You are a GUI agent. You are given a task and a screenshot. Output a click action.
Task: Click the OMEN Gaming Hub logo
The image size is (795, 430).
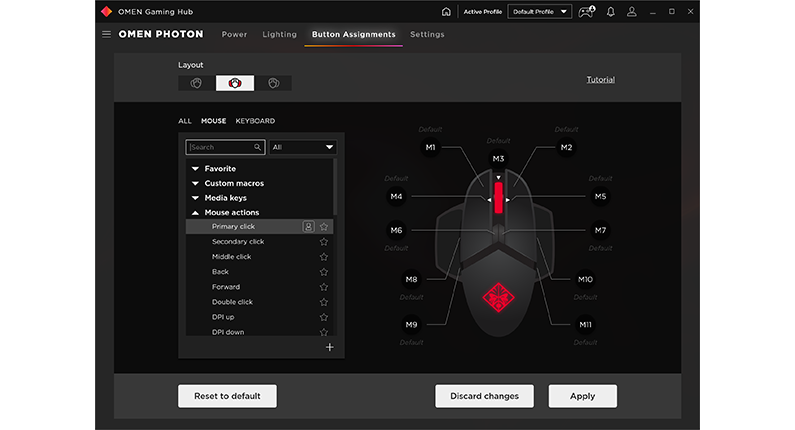tap(106, 12)
